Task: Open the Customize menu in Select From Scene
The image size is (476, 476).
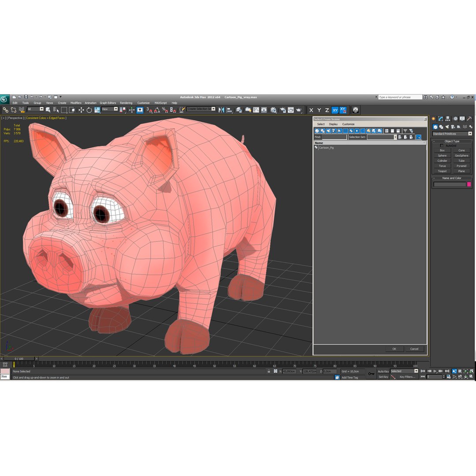Action: tap(348, 124)
